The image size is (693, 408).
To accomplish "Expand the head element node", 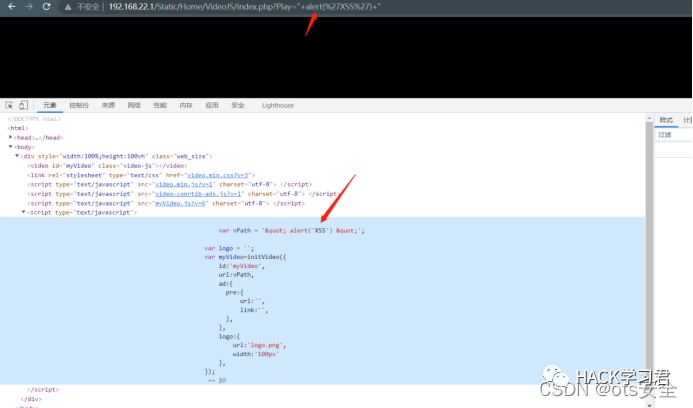I will click(11, 137).
